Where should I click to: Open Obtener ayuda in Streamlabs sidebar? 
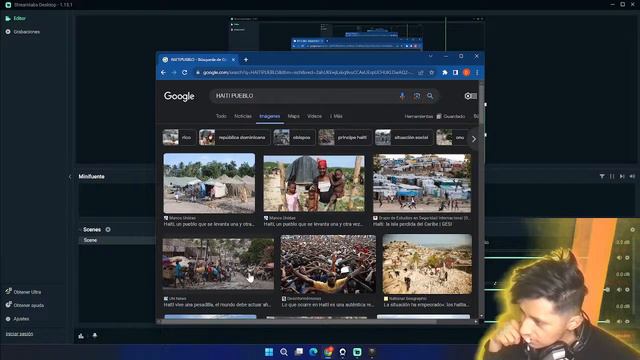[24, 305]
